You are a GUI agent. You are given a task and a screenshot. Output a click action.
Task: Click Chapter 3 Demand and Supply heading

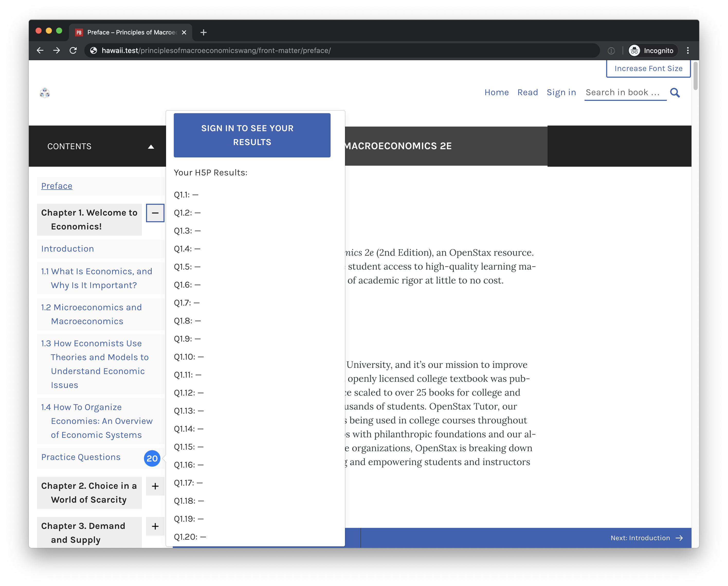(89, 532)
